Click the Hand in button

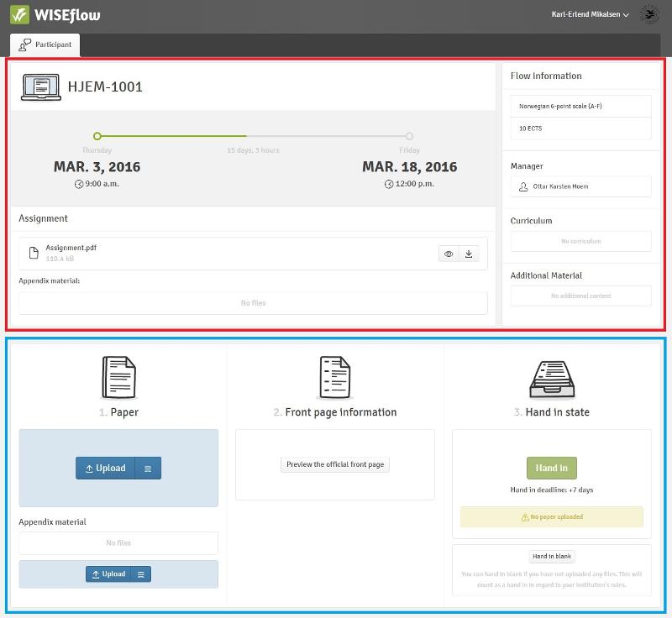[x=553, y=469]
